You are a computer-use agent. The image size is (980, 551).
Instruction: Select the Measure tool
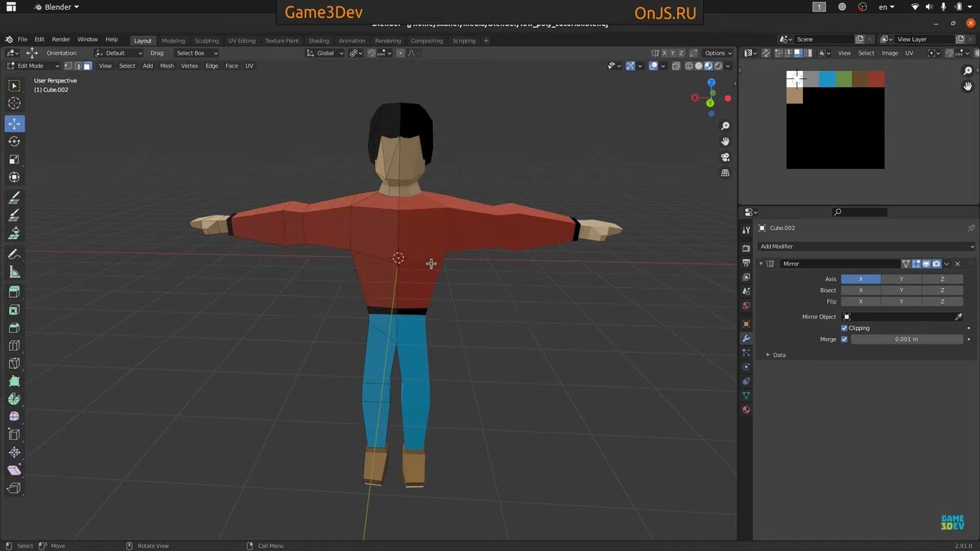click(15, 272)
